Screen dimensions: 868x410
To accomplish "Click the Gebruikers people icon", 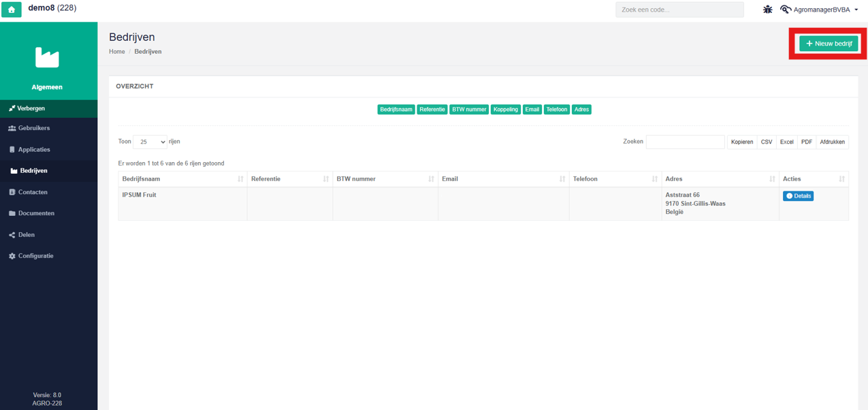I will pyautogui.click(x=12, y=128).
